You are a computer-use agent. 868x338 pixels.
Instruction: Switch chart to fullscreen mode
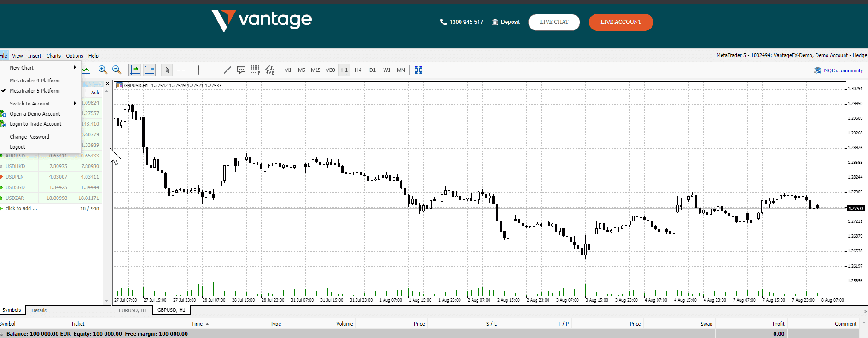point(419,70)
